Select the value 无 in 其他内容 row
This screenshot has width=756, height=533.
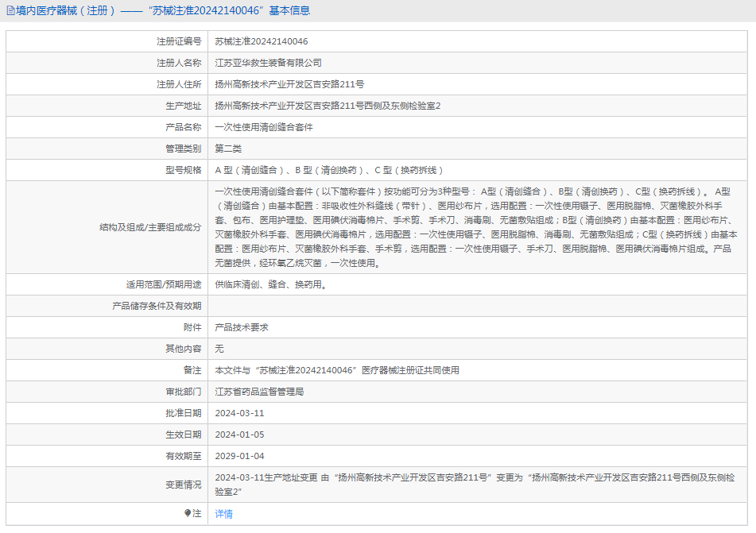[219, 349]
